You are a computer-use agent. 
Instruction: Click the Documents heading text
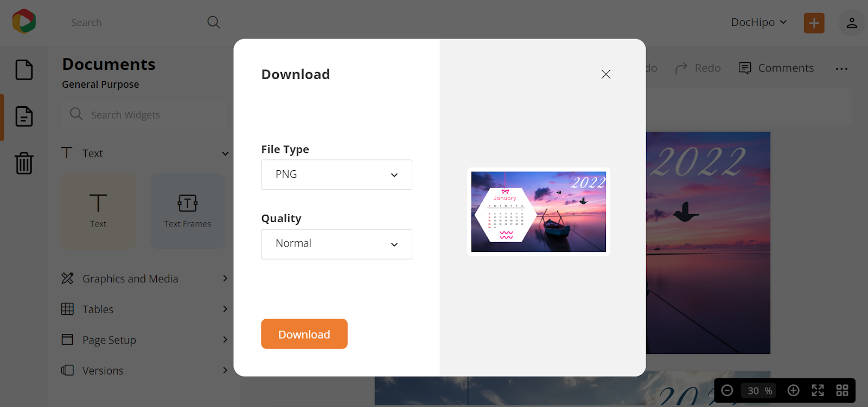coord(108,64)
